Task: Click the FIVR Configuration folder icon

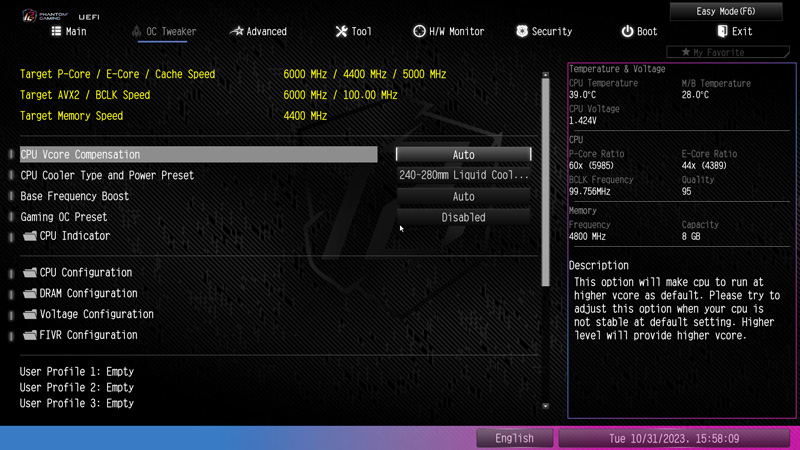Action: 30,335
